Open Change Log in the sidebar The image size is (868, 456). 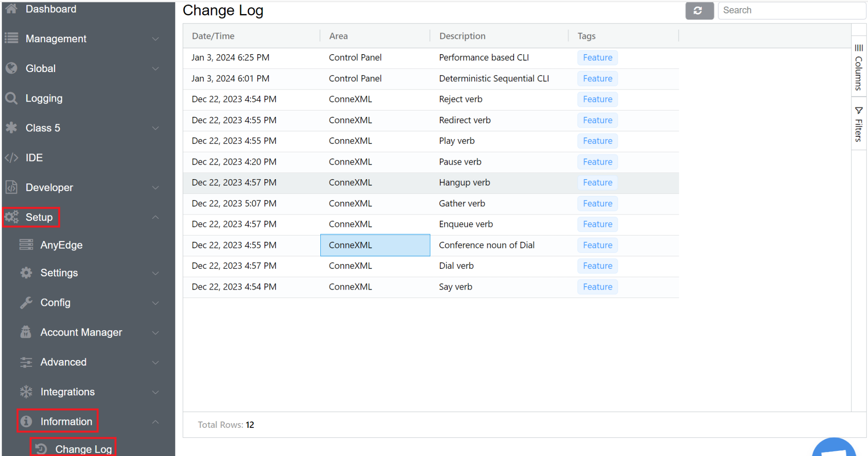(x=83, y=449)
